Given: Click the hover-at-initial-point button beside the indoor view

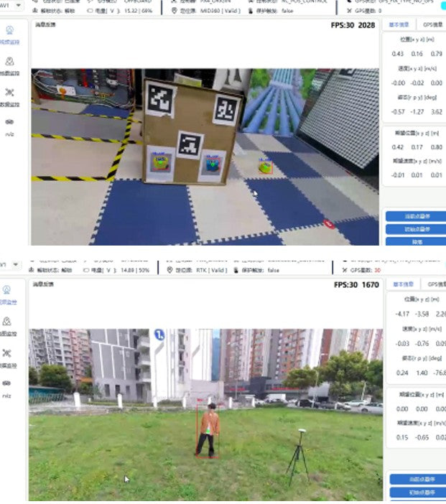Looking at the screenshot, I should [x=417, y=229].
